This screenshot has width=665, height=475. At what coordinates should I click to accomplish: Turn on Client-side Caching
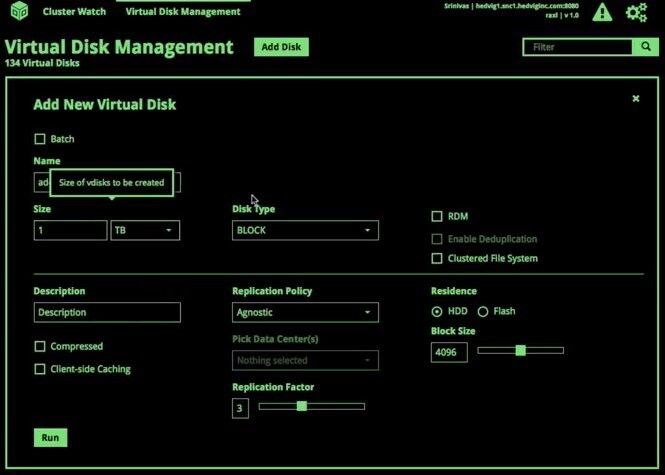[x=40, y=369]
